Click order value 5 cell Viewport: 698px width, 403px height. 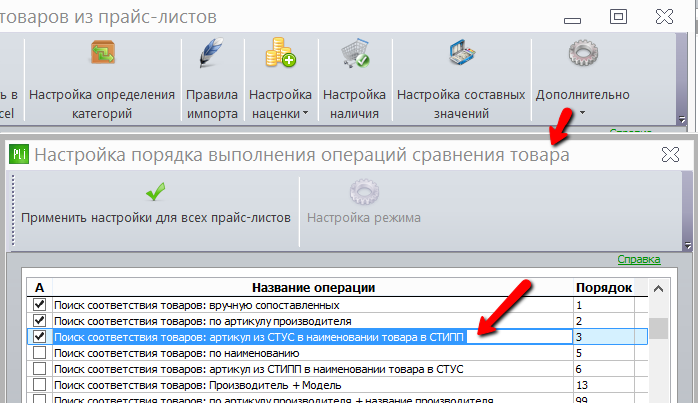pos(604,353)
